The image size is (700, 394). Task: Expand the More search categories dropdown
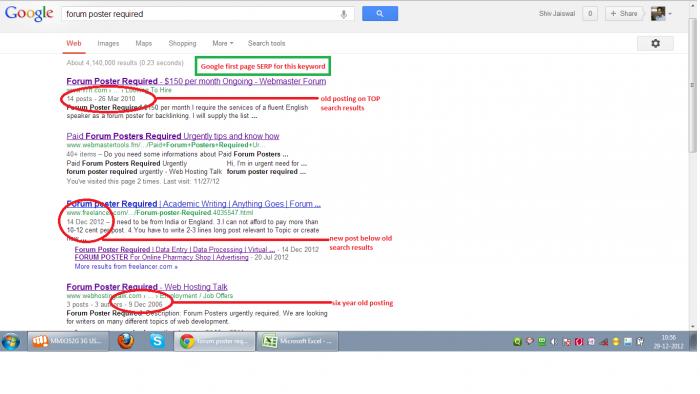(223, 43)
